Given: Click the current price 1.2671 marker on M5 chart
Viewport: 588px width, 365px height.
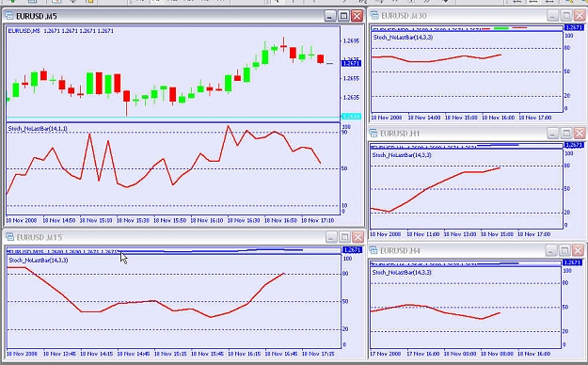Looking at the screenshot, I should click(351, 63).
